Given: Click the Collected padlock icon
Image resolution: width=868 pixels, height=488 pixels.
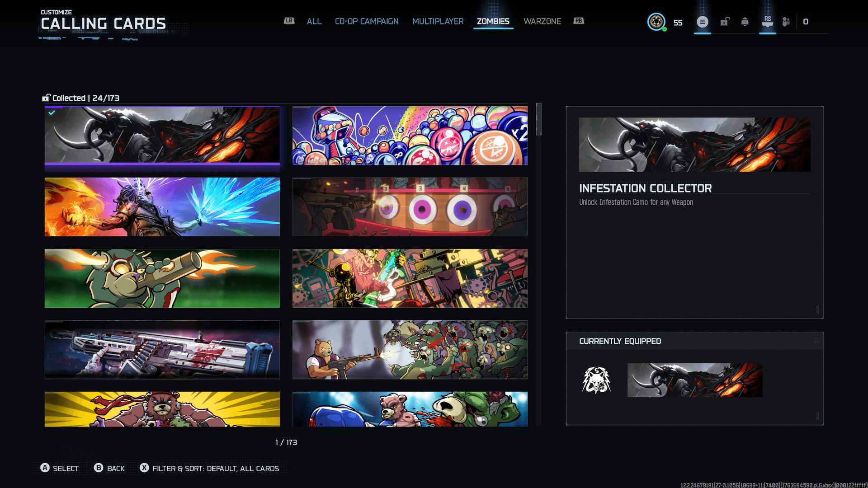Looking at the screenshot, I should pos(46,98).
